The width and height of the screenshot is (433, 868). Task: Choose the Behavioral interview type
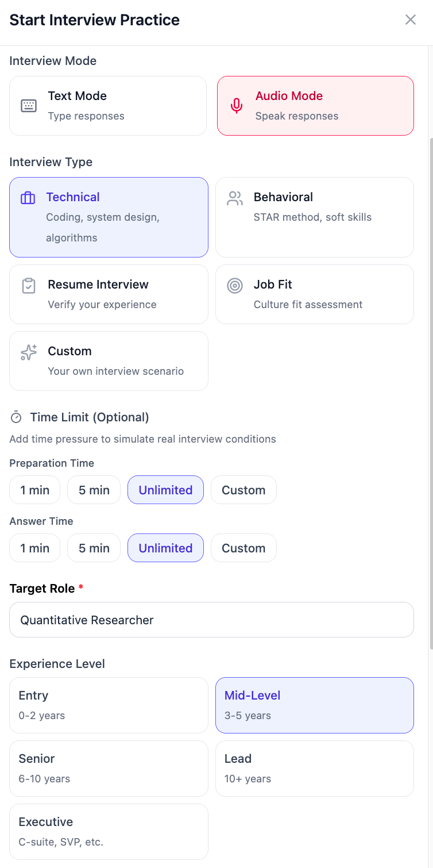(315, 217)
